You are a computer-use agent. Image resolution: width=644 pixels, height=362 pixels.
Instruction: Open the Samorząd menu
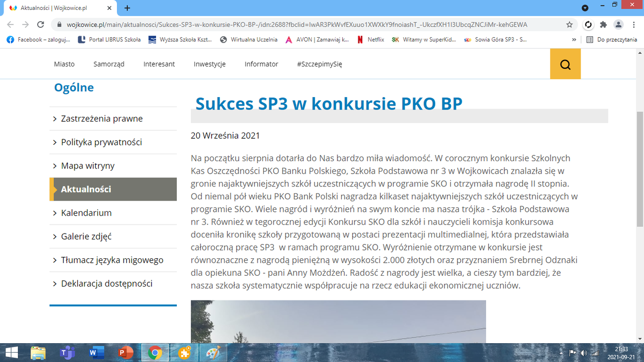(109, 64)
